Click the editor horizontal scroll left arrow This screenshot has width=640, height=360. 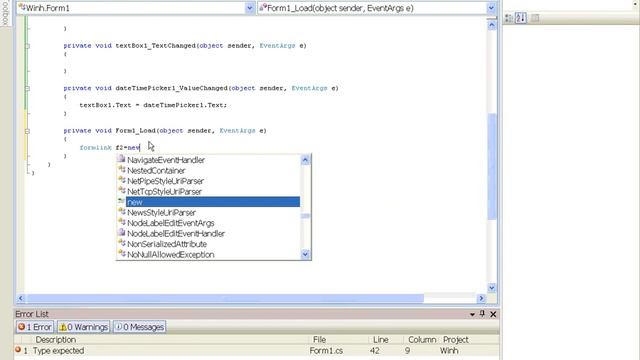click(x=21, y=298)
